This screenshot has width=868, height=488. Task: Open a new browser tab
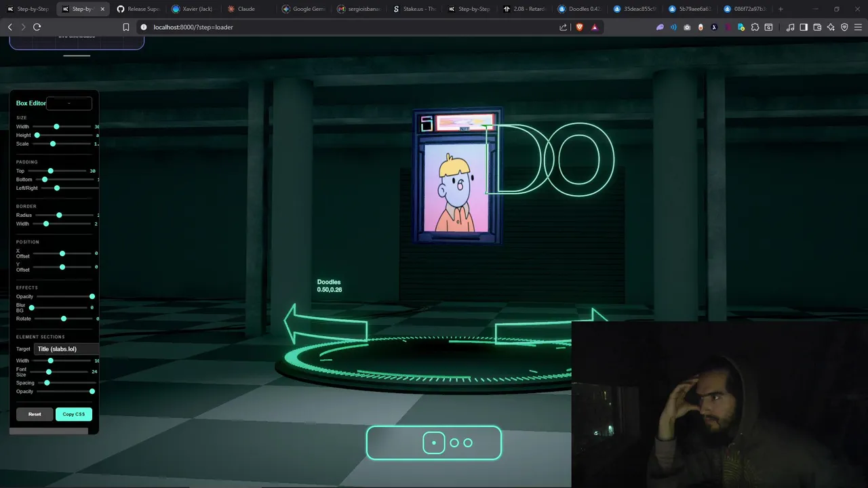pyautogui.click(x=781, y=9)
